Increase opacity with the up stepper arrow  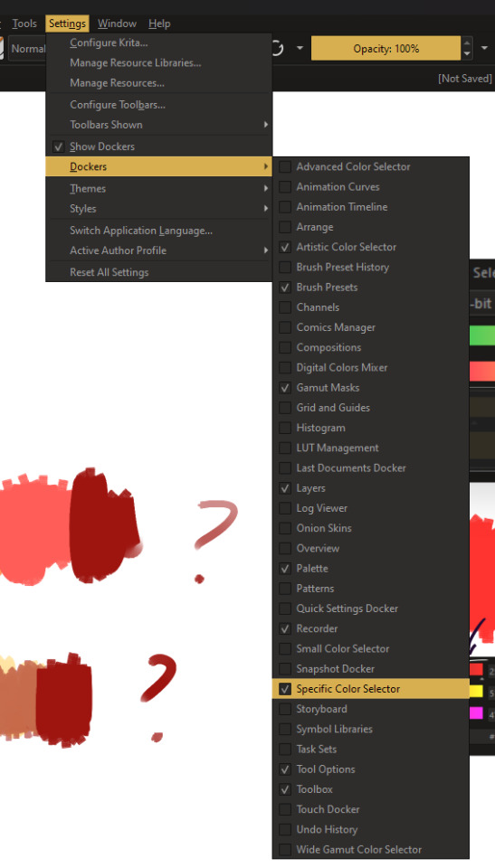467,42
